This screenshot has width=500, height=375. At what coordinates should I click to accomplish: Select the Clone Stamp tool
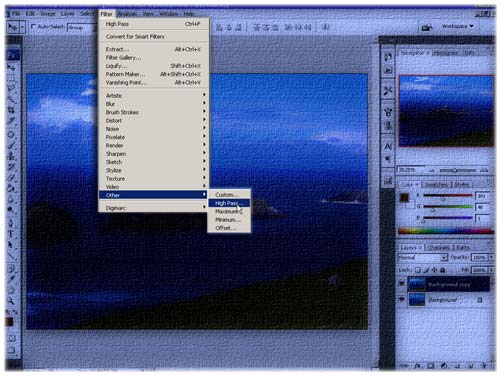click(x=12, y=156)
